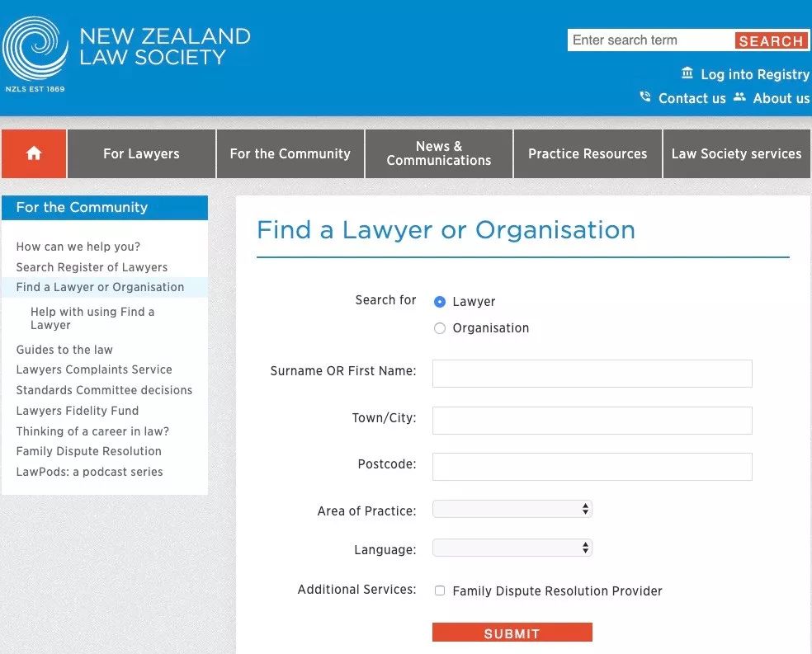The width and height of the screenshot is (812, 654).
Task: Click the home icon in navigation bar
Action: point(34,153)
